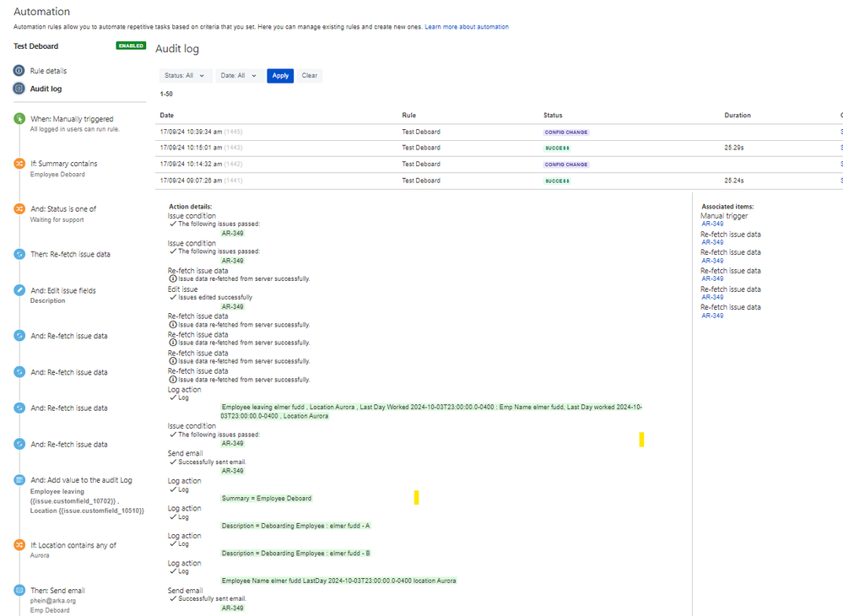Open Audit log section
The height and width of the screenshot is (616, 843).
pyautogui.click(x=46, y=89)
